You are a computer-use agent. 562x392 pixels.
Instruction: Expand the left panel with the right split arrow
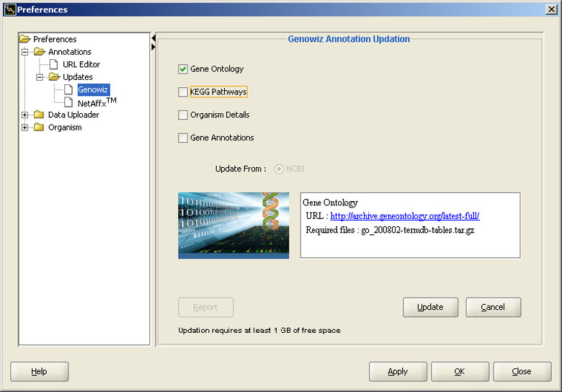[153, 47]
